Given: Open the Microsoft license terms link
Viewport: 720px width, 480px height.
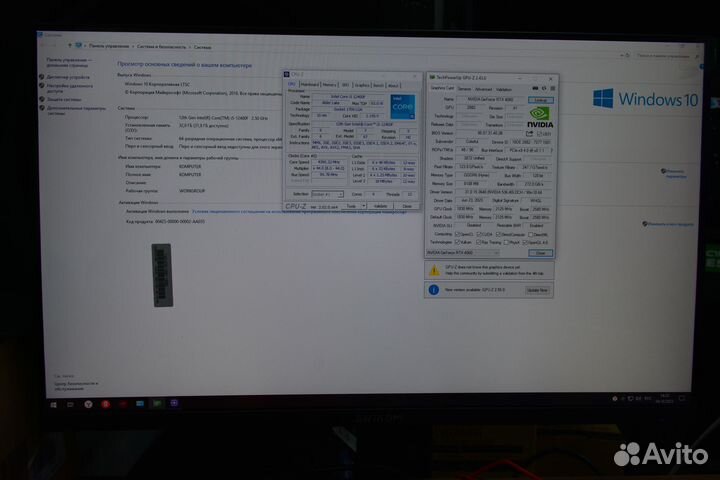Looking at the screenshot, I should click(x=299, y=212).
